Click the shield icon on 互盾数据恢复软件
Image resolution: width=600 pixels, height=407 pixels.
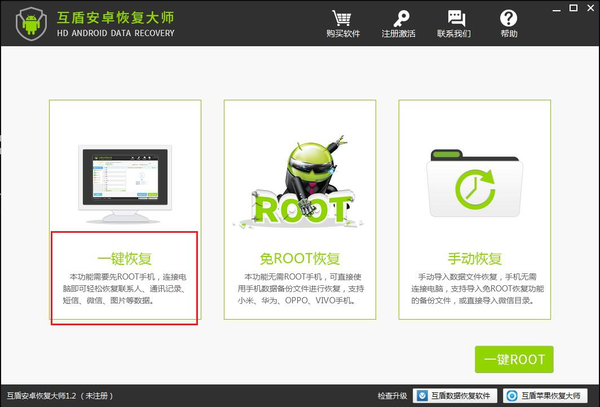[422, 396]
